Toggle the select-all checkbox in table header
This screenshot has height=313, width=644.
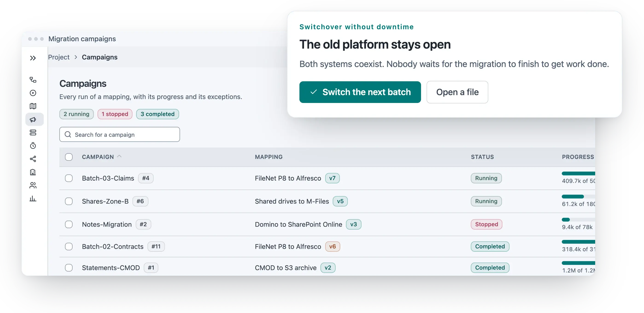[69, 157]
